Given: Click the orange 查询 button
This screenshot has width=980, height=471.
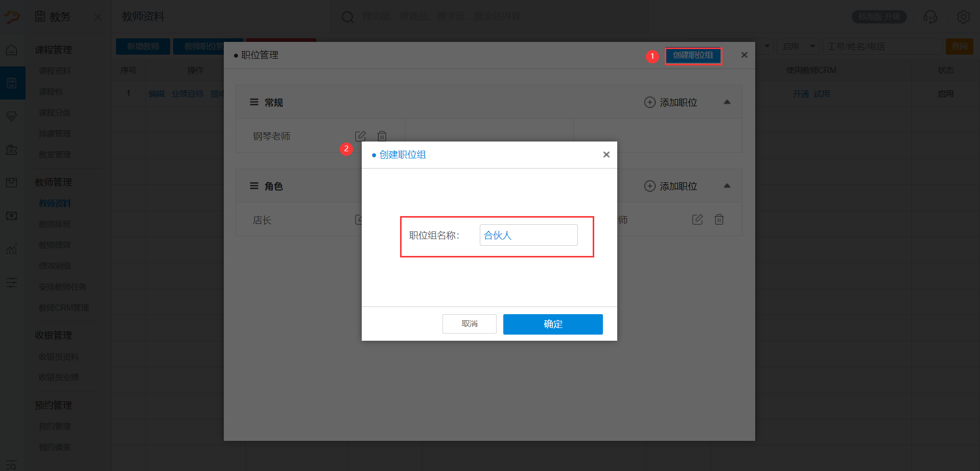Looking at the screenshot, I should (x=959, y=46).
